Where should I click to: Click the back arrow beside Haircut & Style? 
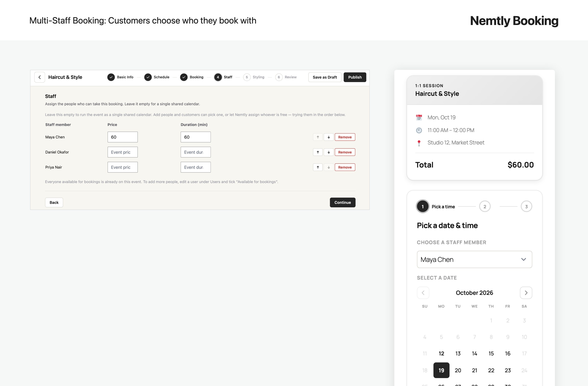40,77
